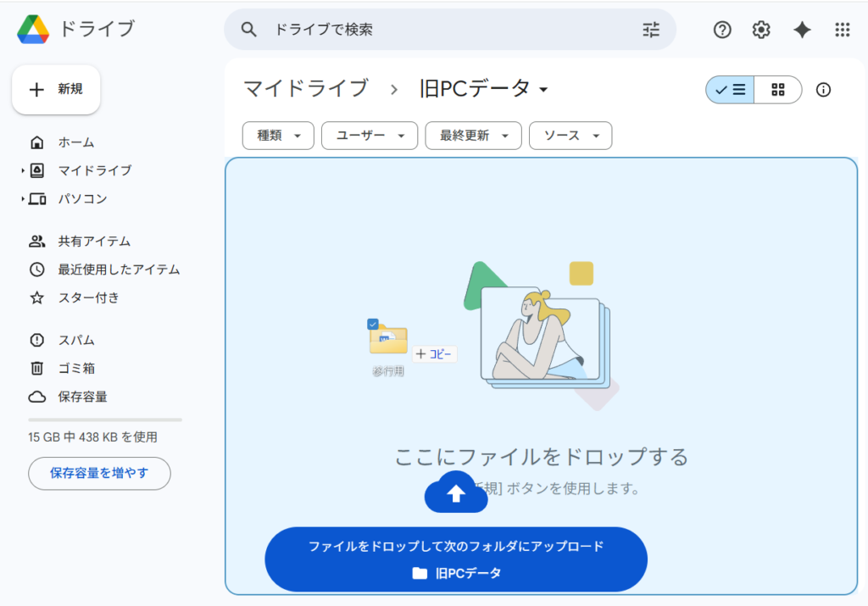Click 保存容量を増やす button
The width and height of the screenshot is (868, 606).
pos(99,473)
